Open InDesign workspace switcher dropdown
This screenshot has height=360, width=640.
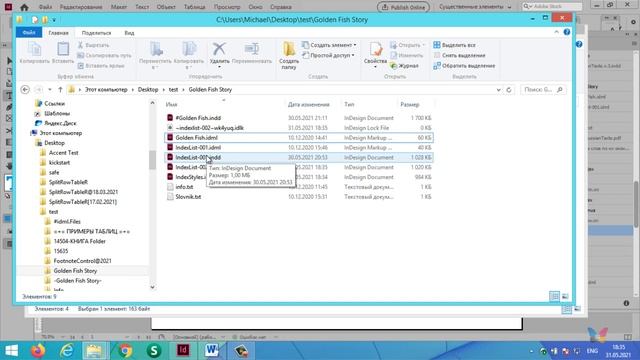pos(475,7)
